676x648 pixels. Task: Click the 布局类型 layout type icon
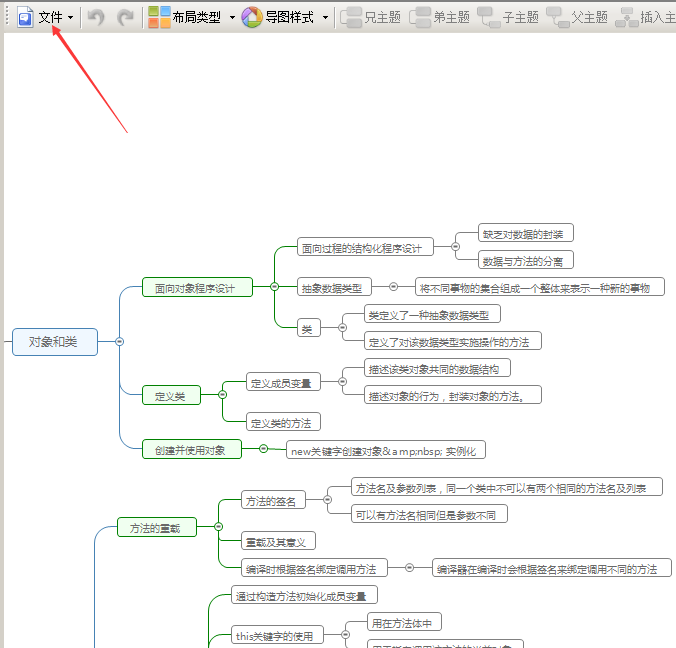[159, 17]
